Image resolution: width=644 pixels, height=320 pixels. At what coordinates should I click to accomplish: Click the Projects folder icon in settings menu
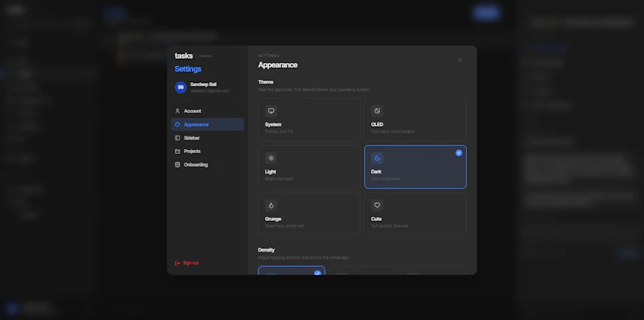click(x=177, y=152)
